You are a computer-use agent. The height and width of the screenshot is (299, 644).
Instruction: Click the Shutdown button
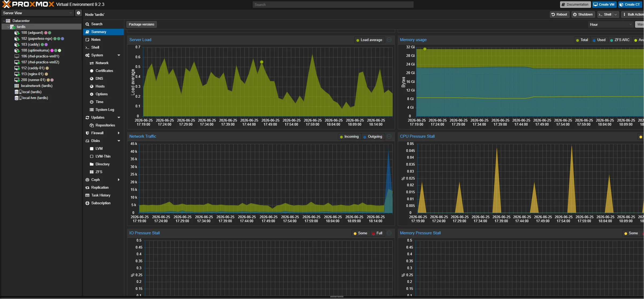tap(583, 14)
